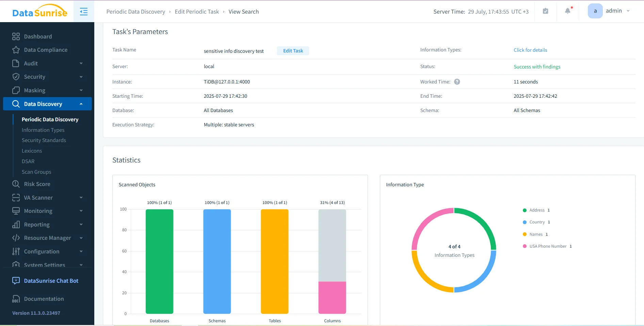This screenshot has height=326, width=644.
Task: Click the Edit Task button
Action: (293, 50)
